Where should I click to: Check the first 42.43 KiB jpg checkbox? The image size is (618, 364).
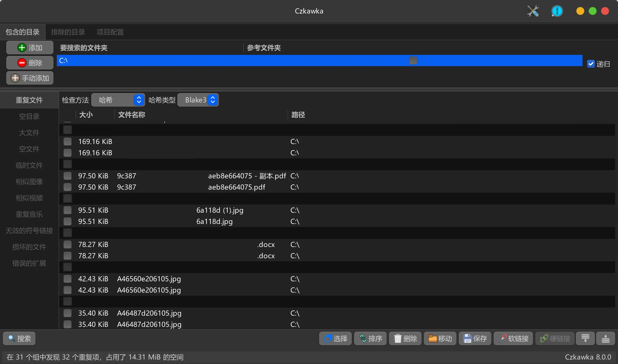[68, 279]
